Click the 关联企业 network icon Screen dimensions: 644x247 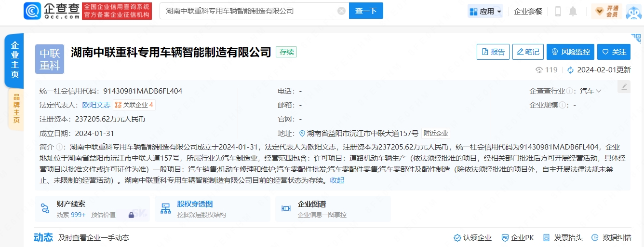(118, 105)
